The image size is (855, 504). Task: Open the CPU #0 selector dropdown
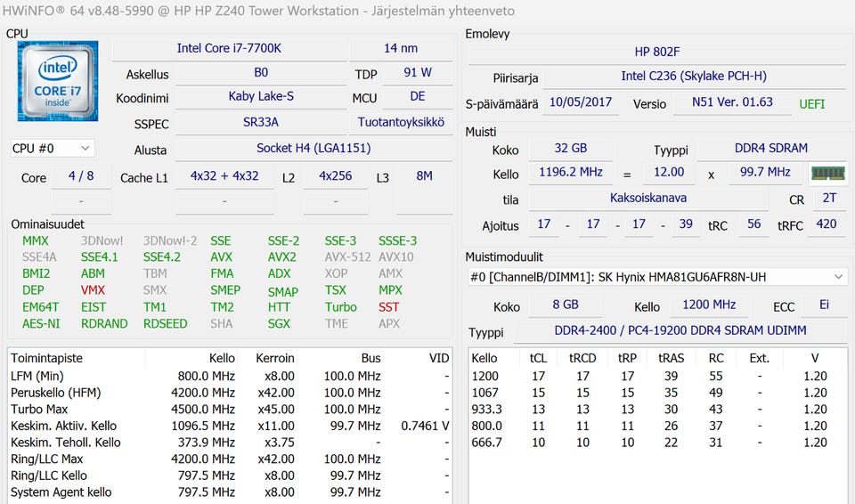[x=53, y=149]
